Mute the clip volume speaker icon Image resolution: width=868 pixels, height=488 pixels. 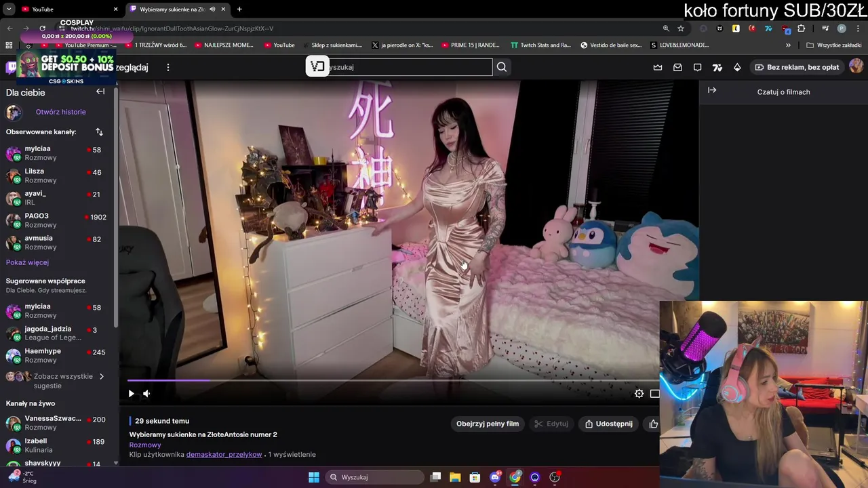pos(146,394)
